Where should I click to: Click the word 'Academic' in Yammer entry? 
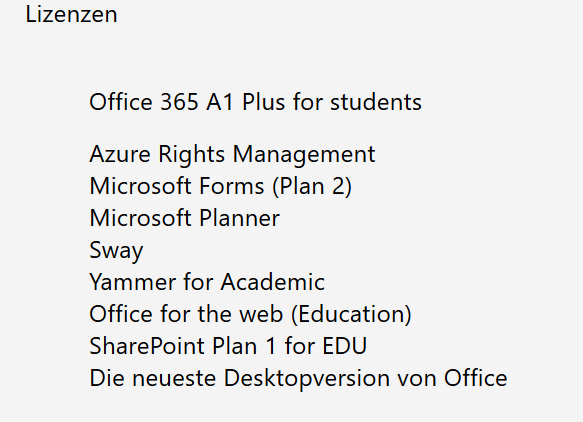tap(273, 282)
